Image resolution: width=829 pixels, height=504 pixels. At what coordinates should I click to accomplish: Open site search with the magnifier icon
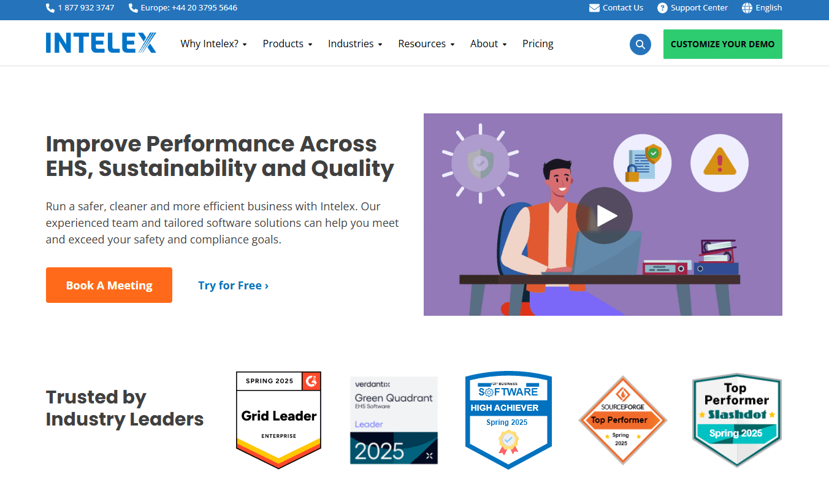point(640,44)
